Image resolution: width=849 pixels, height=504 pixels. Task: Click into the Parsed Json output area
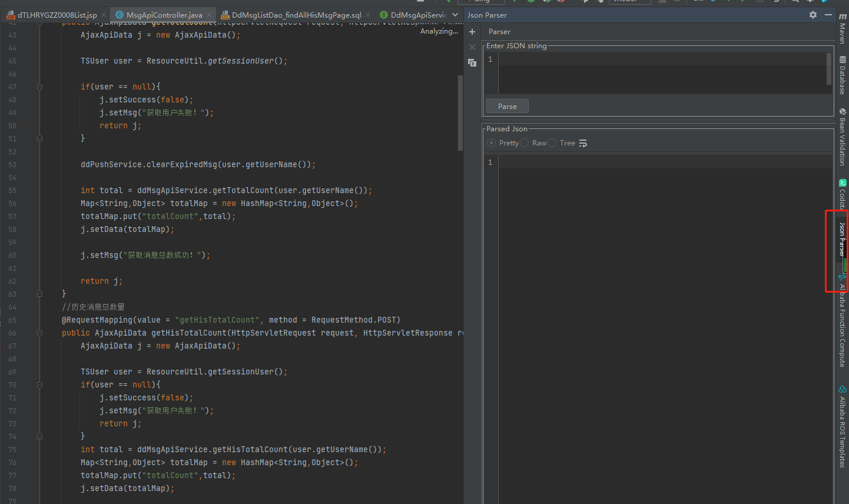665,330
